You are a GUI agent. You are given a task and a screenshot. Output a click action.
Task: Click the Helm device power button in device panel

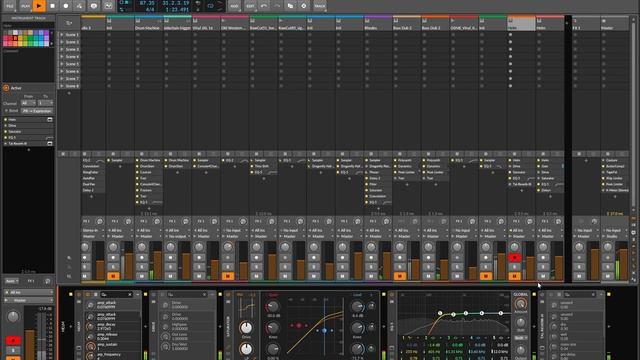pyautogui.click(x=79, y=294)
